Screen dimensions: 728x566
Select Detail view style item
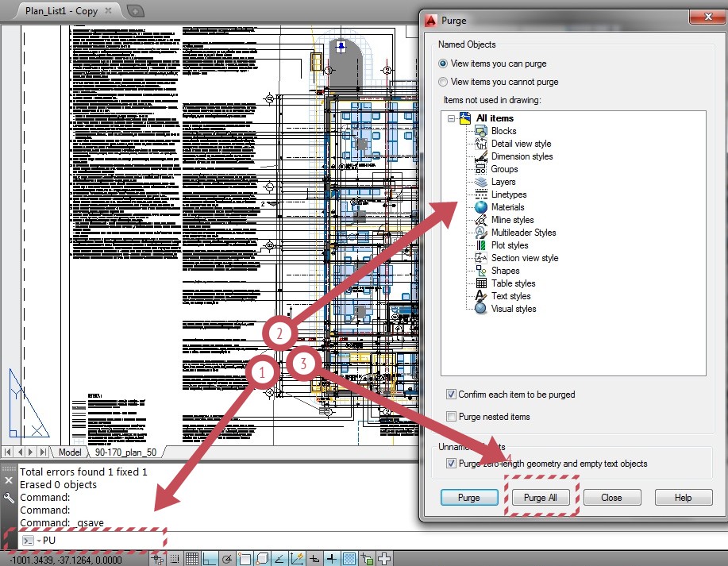pyautogui.click(x=522, y=144)
